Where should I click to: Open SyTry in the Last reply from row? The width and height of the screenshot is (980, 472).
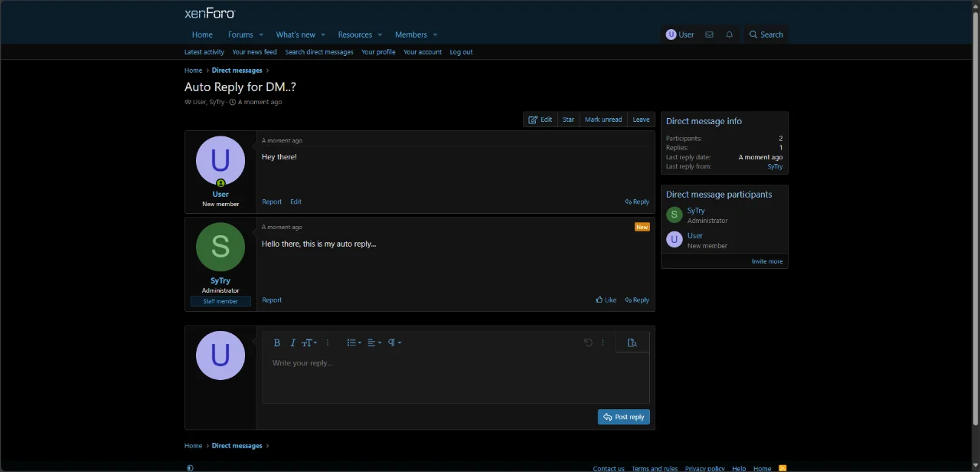775,166
